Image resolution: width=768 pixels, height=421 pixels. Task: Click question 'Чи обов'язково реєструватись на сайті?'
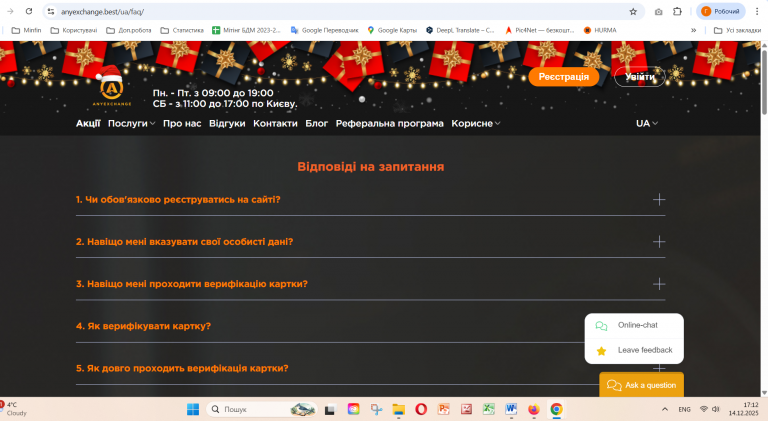pyautogui.click(x=178, y=200)
